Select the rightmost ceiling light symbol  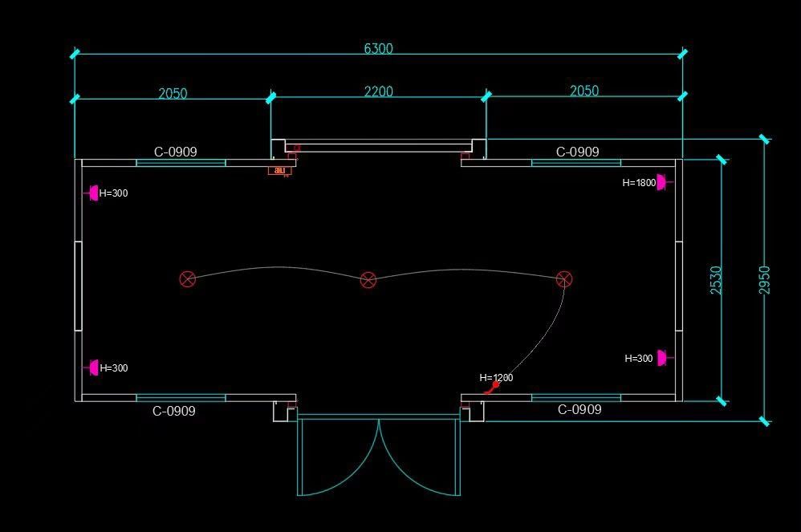pyautogui.click(x=564, y=278)
